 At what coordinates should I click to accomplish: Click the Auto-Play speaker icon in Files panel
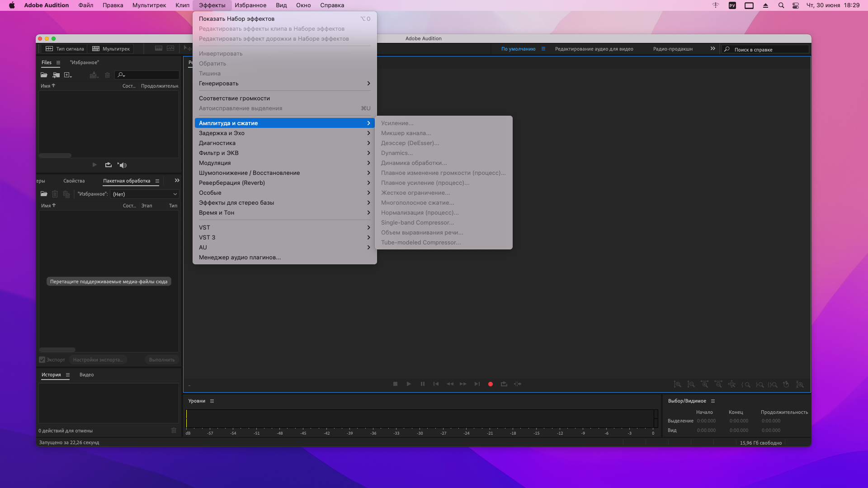tap(122, 165)
